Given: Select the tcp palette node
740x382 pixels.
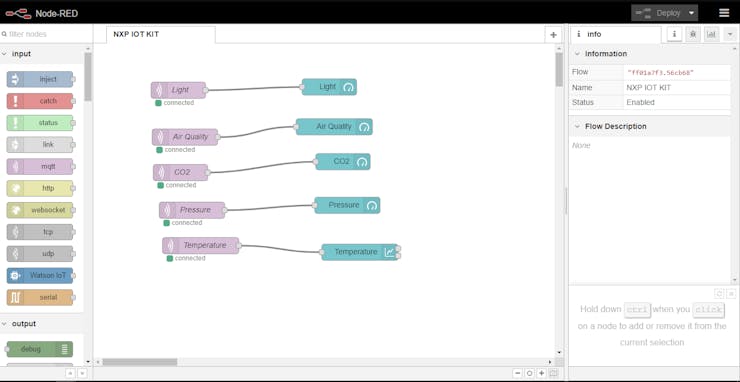Looking at the screenshot, I should click(40, 232).
